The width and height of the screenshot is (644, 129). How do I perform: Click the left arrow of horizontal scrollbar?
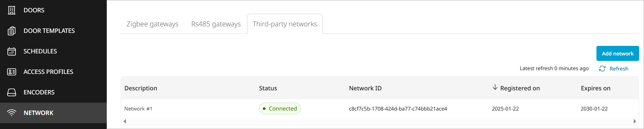coord(125,121)
